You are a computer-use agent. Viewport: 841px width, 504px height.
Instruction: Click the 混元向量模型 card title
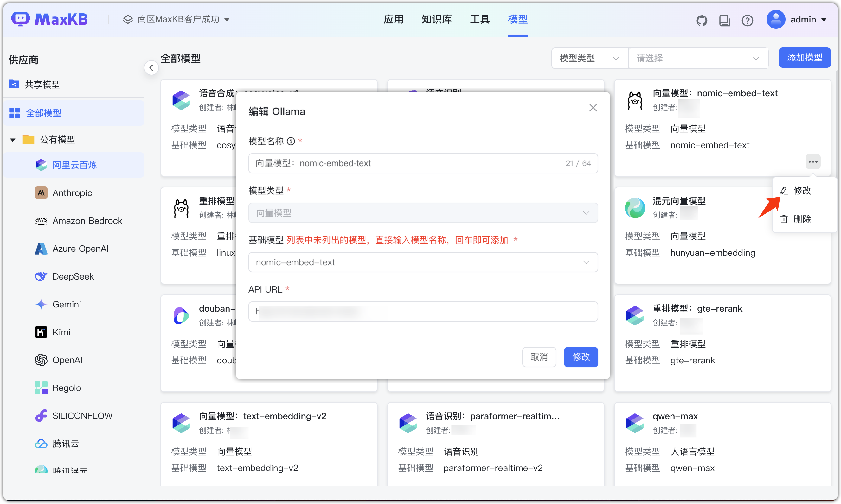679,201
